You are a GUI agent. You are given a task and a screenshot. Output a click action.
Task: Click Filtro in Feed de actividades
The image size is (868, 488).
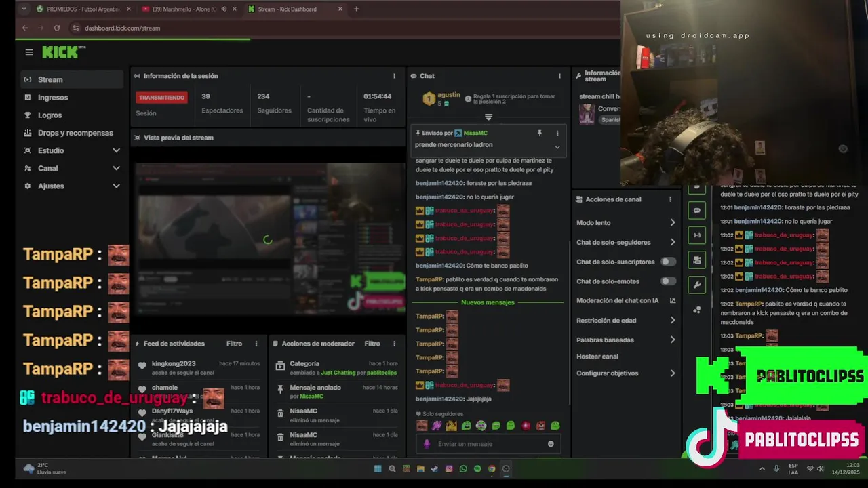234,344
